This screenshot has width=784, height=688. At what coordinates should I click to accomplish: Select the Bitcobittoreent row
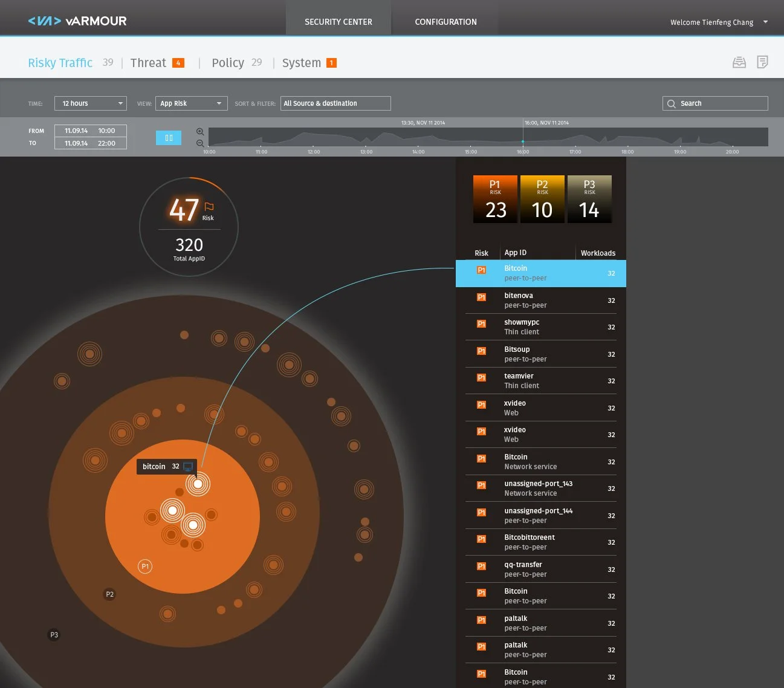coord(540,542)
